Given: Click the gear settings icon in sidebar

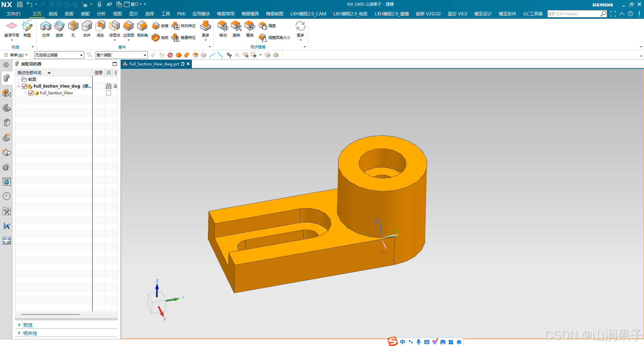Looking at the screenshot, I should click(x=6, y=65).
